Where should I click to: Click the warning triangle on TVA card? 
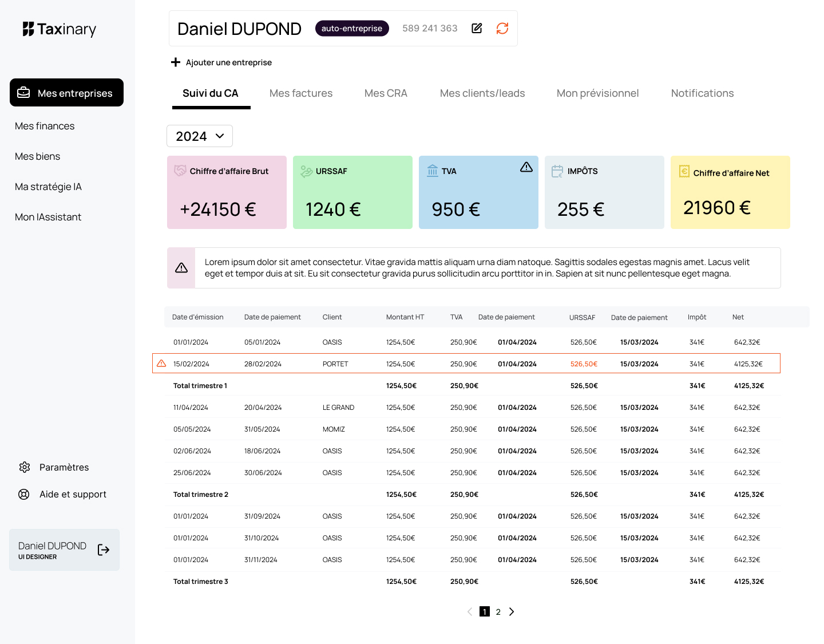[x=526, y=167]
